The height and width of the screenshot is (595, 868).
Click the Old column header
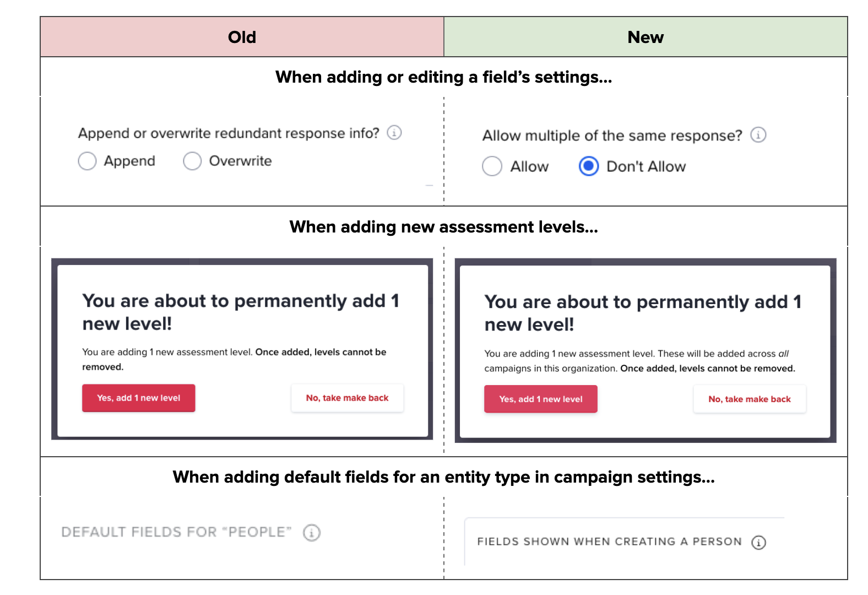click(x=242, y=37)
